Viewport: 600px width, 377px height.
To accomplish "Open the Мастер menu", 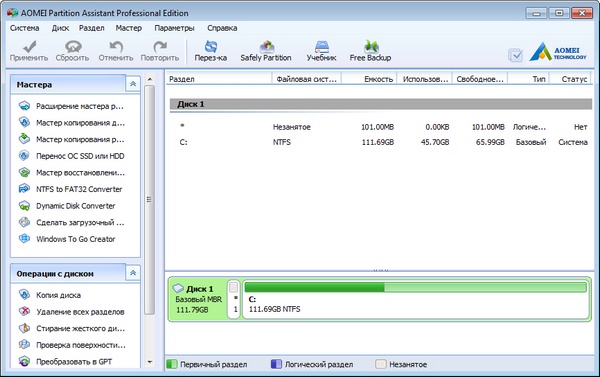I will [129, 28].
